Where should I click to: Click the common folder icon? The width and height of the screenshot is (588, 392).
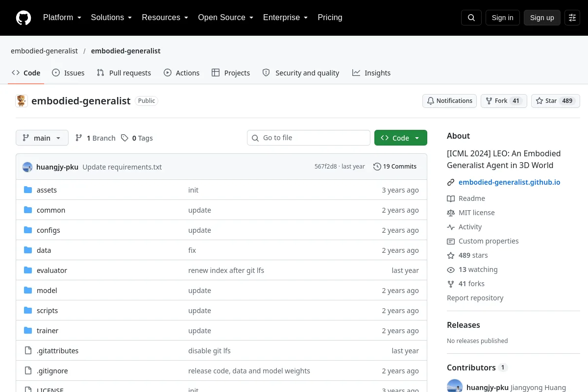click(x=28, y=210)
